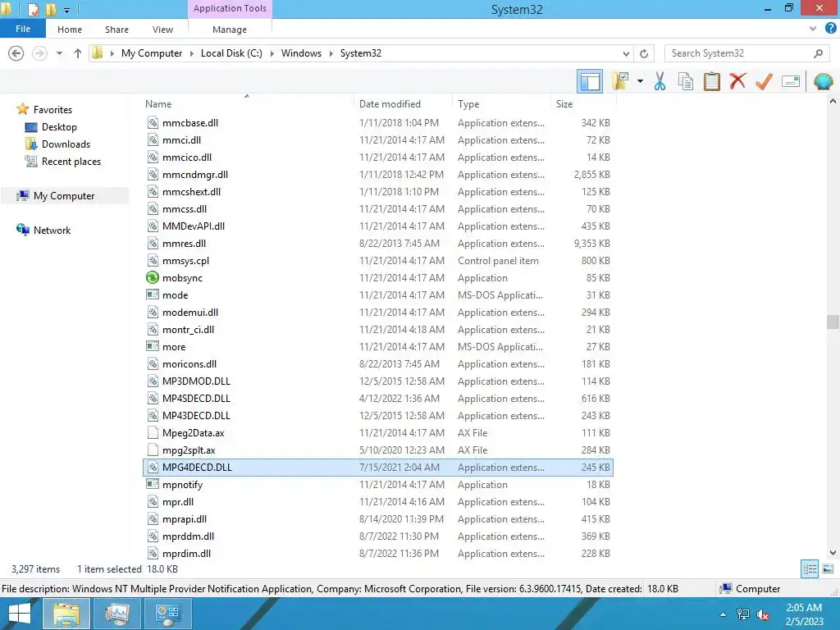The width and height of the screenshot is (840, 630).
Task: Open the folder options toolbar icon
Action: [x=621, y=81]
